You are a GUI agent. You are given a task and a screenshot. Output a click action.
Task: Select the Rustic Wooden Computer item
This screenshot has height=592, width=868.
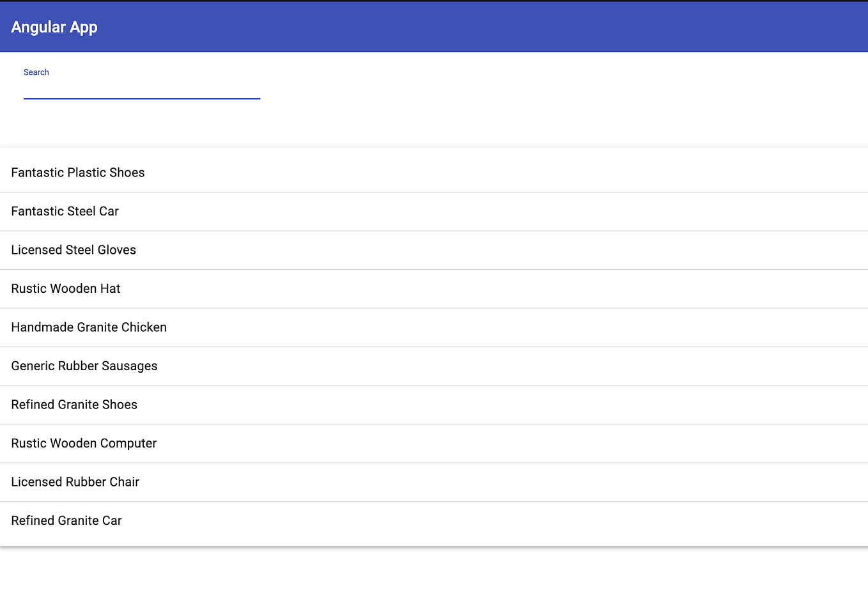click(x=84, y=443)
